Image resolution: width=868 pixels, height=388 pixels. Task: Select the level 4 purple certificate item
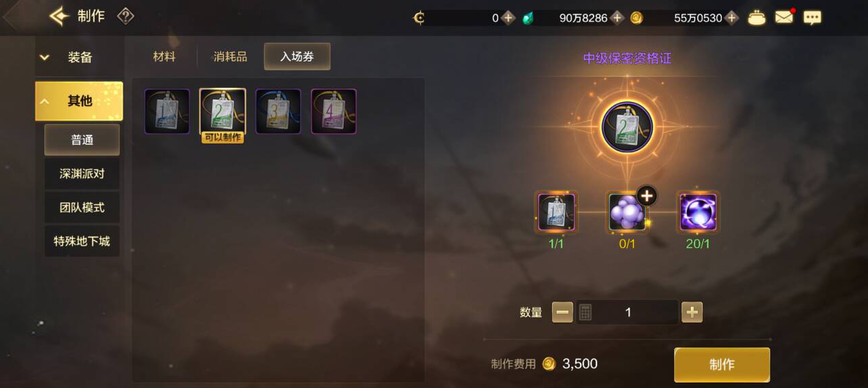[x=334, y=112]
